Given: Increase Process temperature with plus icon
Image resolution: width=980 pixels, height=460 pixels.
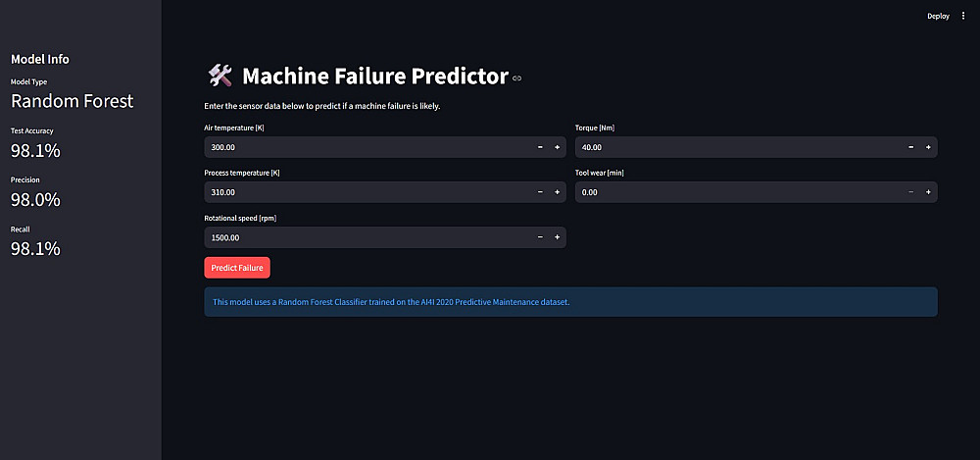Looking at the screenshot, I should pos(557,192).
